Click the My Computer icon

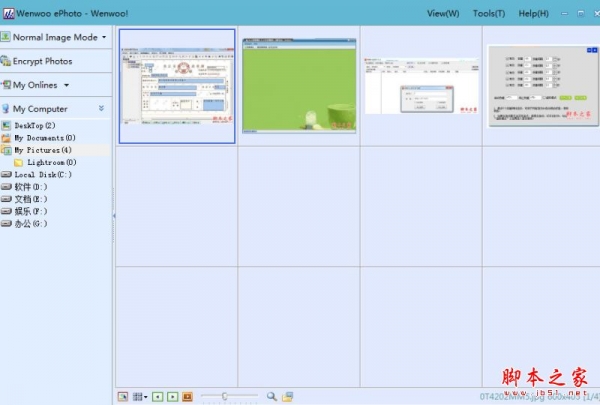click(x=5, y=109)
